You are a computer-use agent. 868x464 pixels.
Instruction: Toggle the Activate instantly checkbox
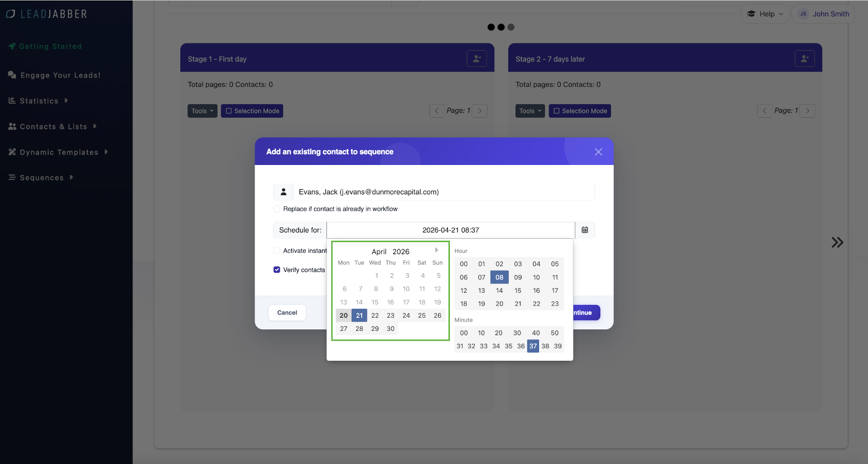277,250
